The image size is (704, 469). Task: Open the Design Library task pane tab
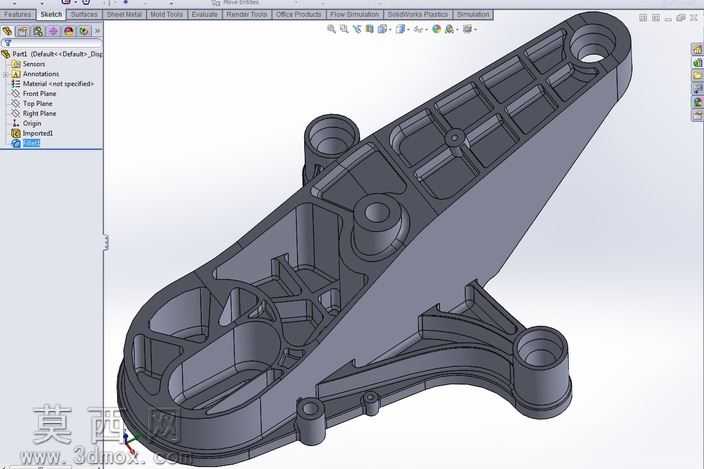click(697, 63)
